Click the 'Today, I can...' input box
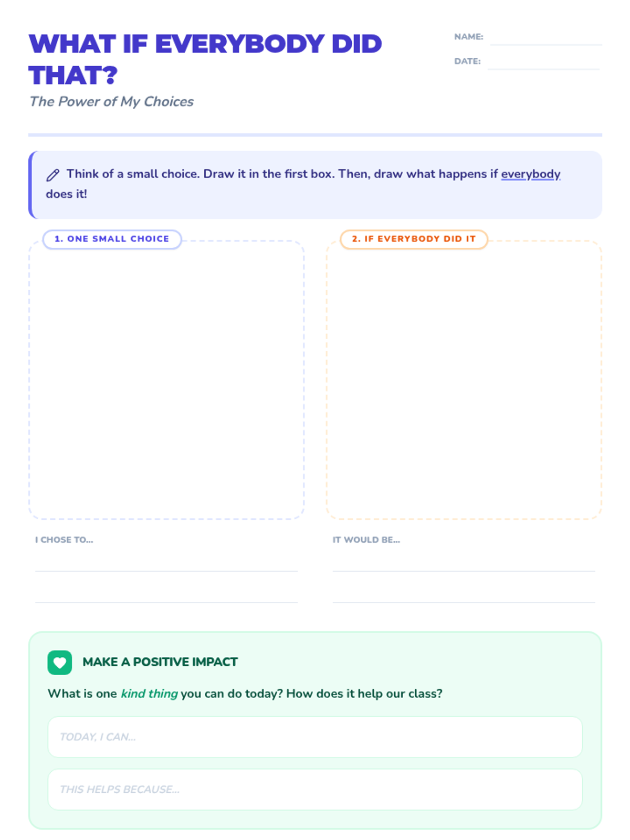The width and height of the screenshot is (630, 840). (315, 737)
